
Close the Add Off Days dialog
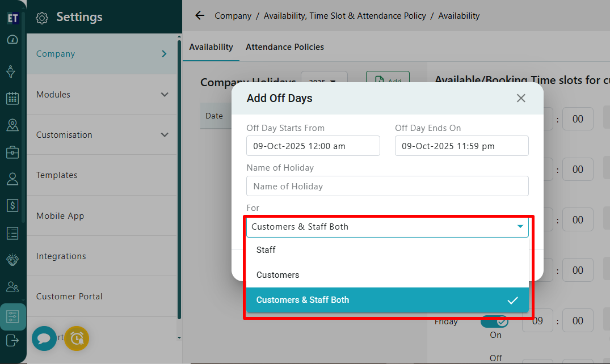[521, 98]
